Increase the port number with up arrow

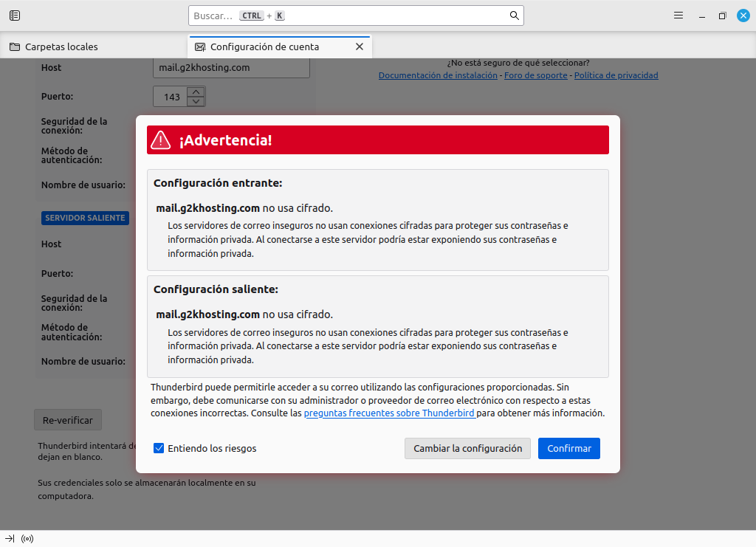pyautogui.click(x=195, y=92)
